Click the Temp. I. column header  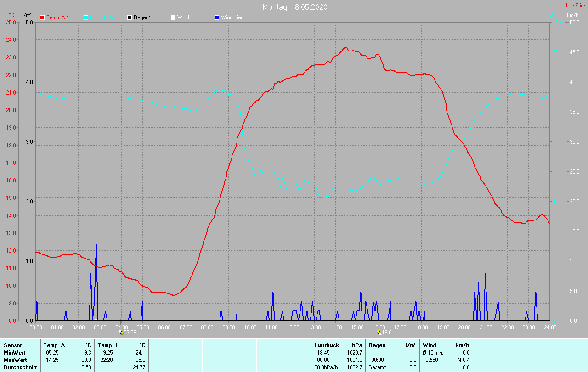[x=108, y=345]
